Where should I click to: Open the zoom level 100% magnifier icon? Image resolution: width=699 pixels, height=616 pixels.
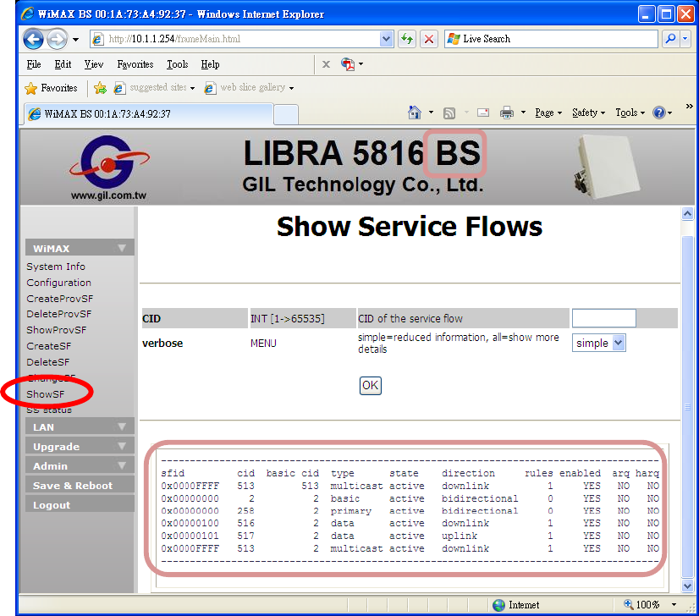pyautogui.click(x=628, y=604)
